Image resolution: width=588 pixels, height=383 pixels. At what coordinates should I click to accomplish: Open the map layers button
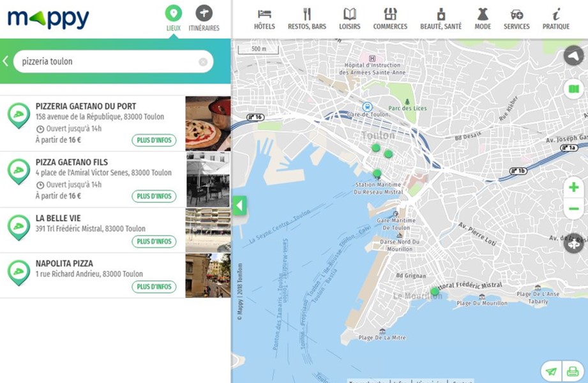coord(573,89)
